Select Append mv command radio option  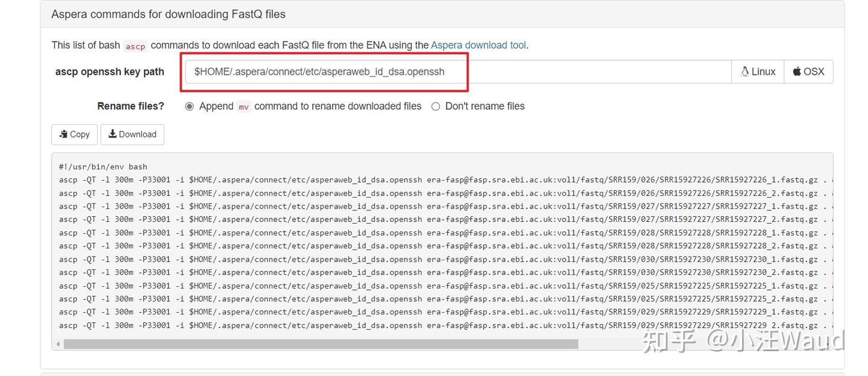(189, 107)
